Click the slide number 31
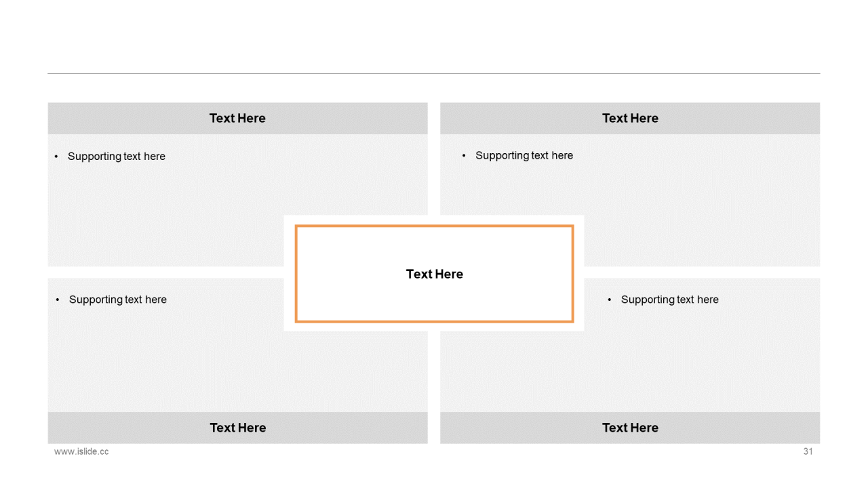 [x=808, y=451]
